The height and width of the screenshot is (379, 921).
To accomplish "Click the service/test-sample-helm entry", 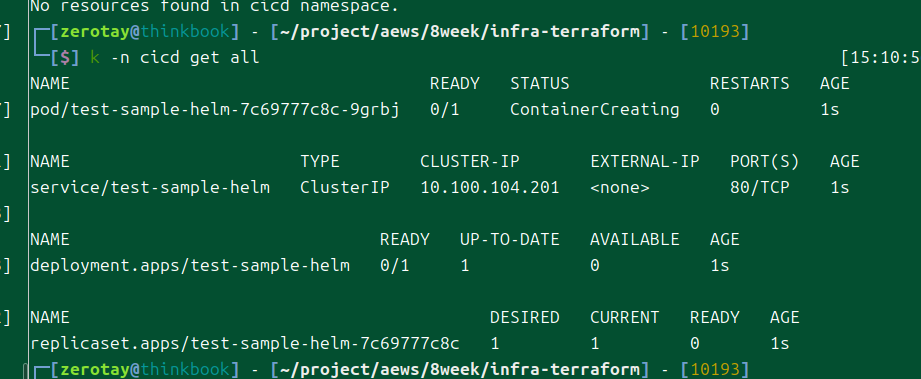I will point(150,188).
